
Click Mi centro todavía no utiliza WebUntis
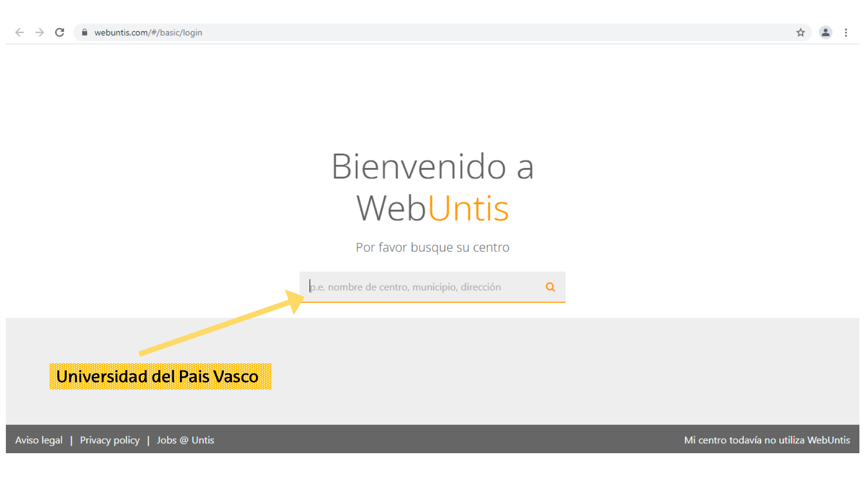coord(767,440)
